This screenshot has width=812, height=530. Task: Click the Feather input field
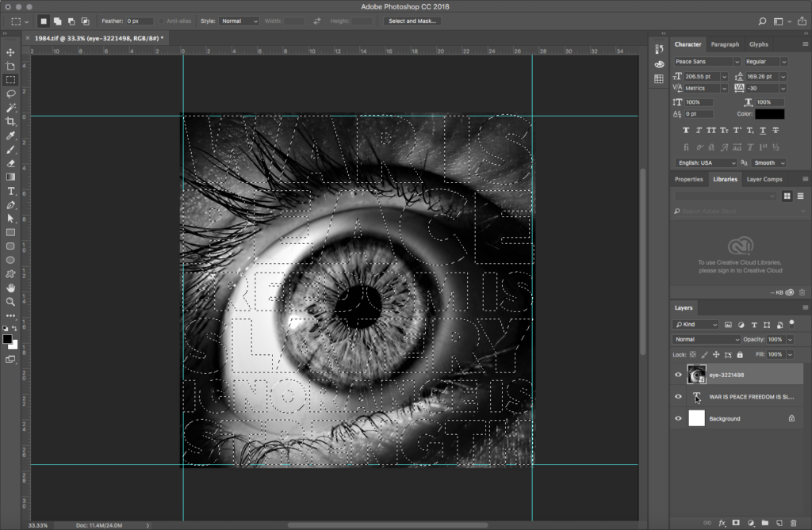tap(140, 21)
